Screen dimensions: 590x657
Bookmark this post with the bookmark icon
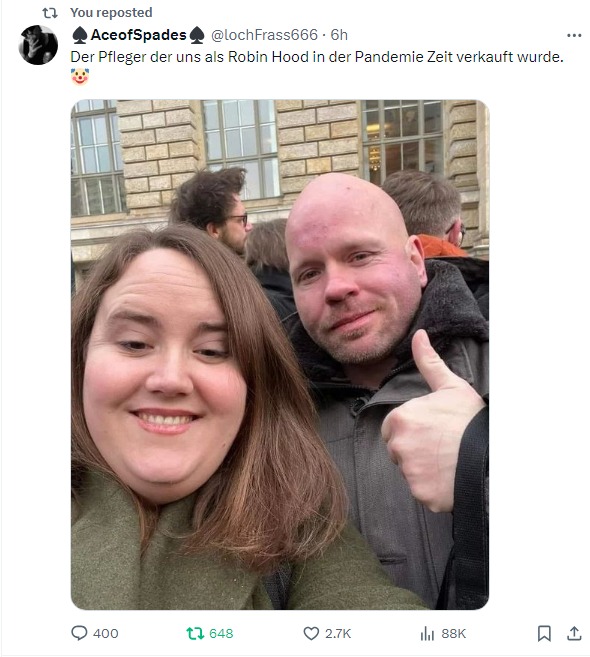coord(544,633)
